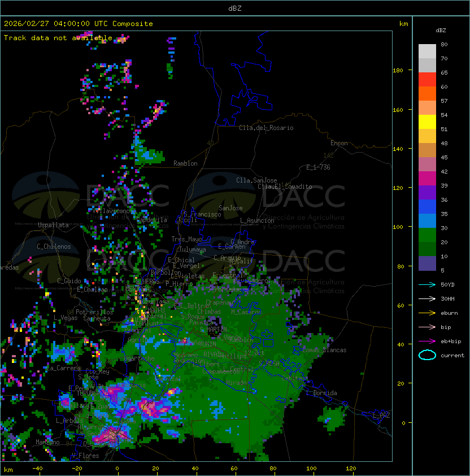
Task: Click the 'Clla.del_Rosario' place label
Action: click(x=266, y=128)
